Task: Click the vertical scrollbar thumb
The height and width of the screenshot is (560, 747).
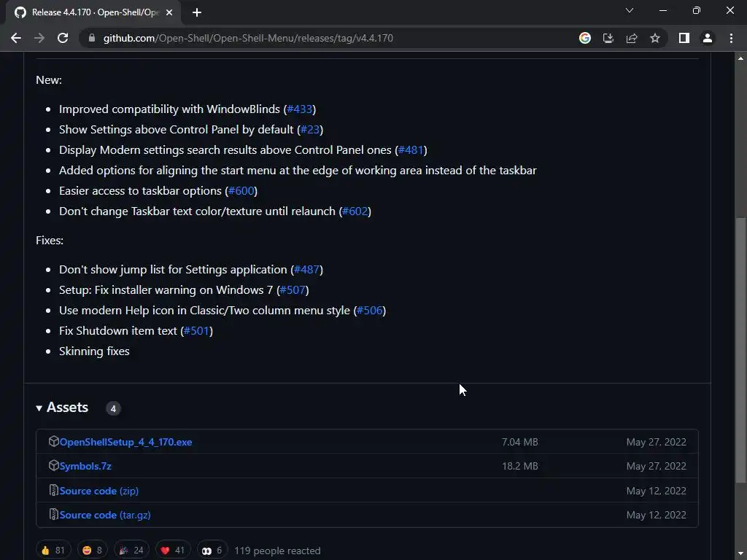Action: pos(740,349)
